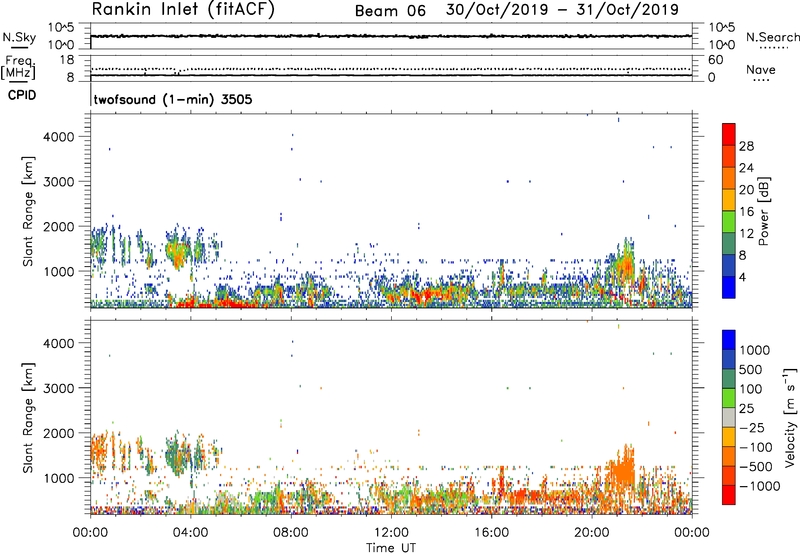Click the 'Beam 06' label

click(x=390, y=11)
